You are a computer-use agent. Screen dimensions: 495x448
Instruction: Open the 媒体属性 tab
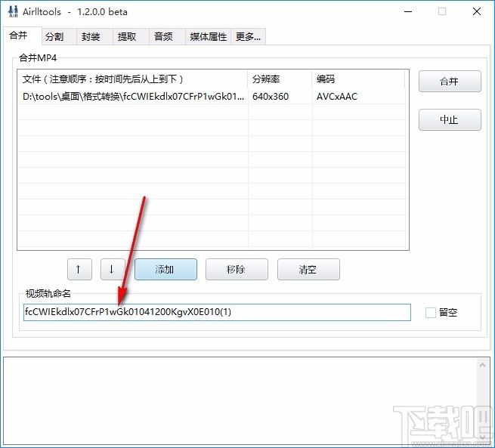(209, 37)
